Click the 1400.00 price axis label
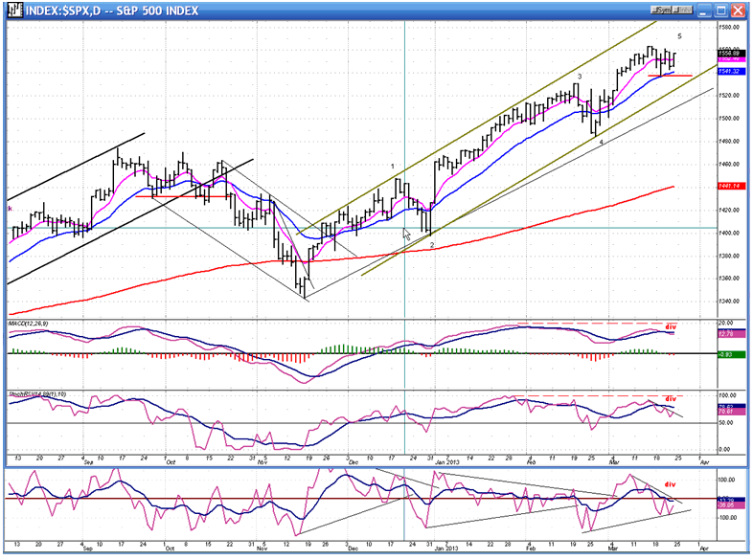Screen dimensions: 753x560 (x=729, y=233)
